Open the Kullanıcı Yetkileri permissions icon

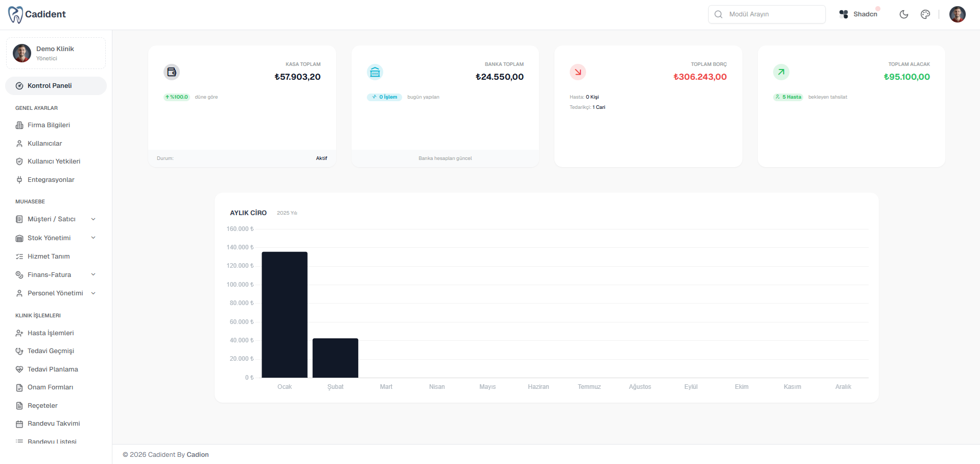pyautogui.click(x=19, y=161)
